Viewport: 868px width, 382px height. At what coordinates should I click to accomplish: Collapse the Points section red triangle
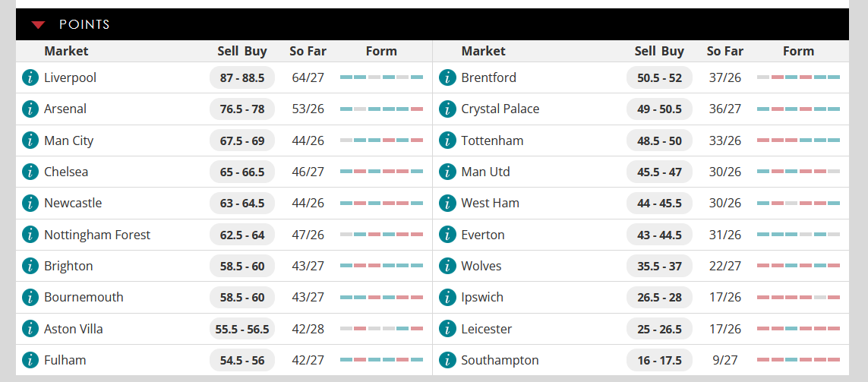click(38, 25)
